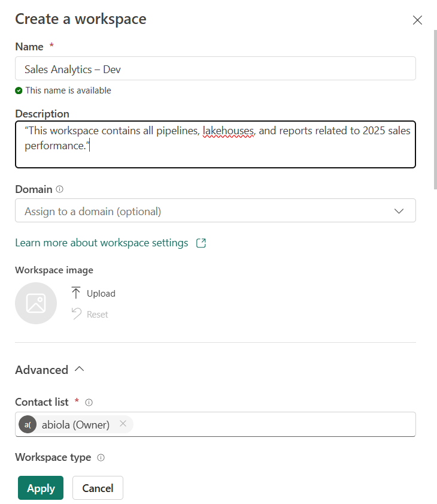437x504 pixels.
Task: Click the Domain info icon
Action: click(59, 189)
